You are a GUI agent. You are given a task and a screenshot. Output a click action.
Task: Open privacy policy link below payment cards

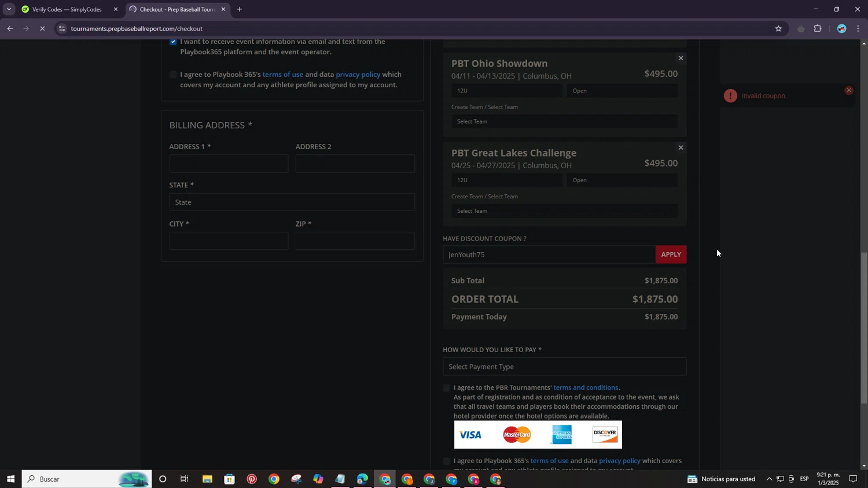620,461
